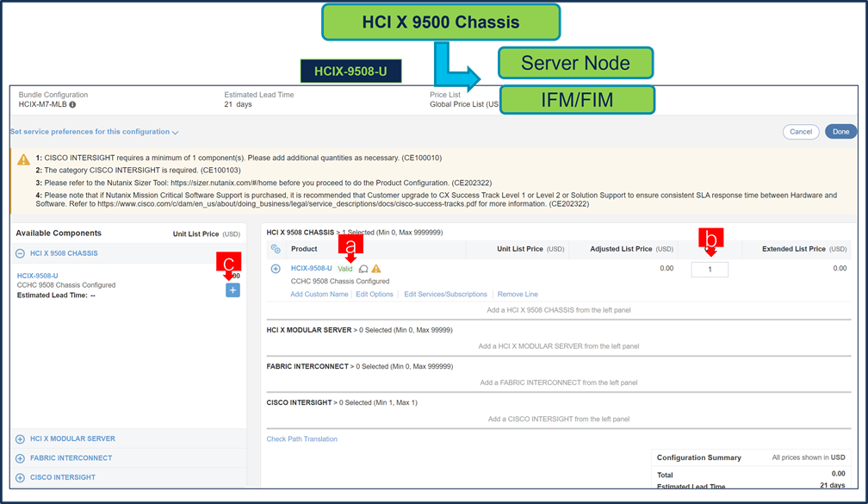Click the quantity field showing 1

(710, 270)
